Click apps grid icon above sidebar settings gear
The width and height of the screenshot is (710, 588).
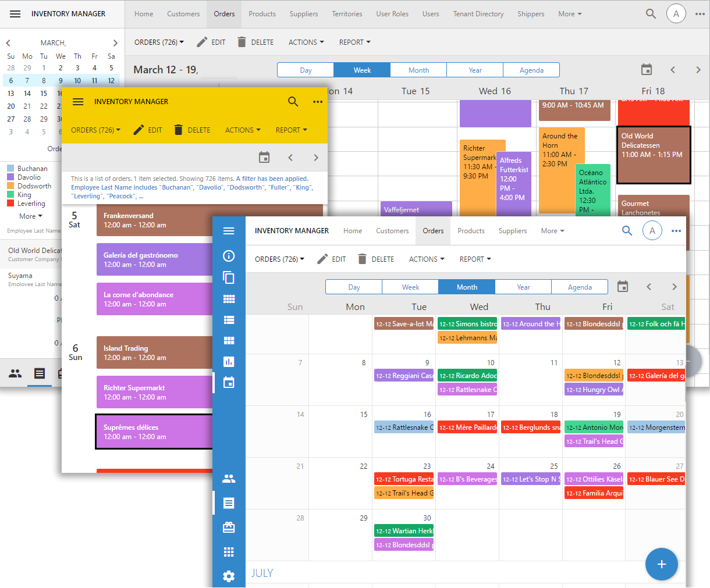(229, 552)
